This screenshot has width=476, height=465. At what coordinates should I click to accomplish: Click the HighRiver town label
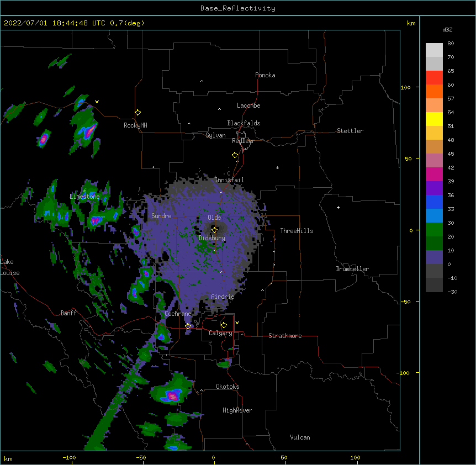coord(237,410)
